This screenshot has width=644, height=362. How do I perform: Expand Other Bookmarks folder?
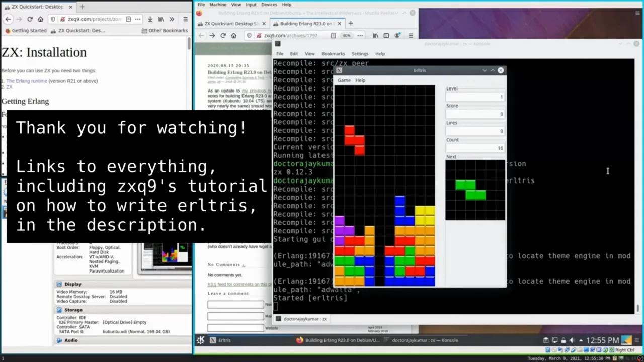[x=165, y=31]
